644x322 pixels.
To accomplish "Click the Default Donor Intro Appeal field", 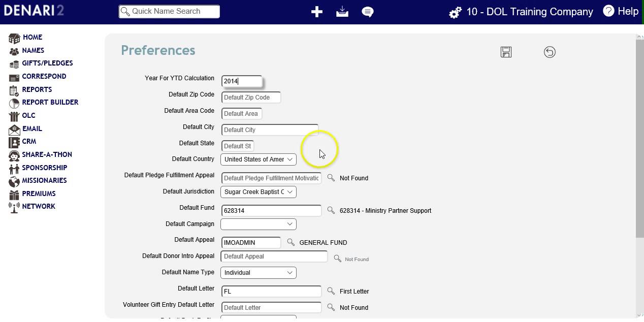I will pos(274,256).
